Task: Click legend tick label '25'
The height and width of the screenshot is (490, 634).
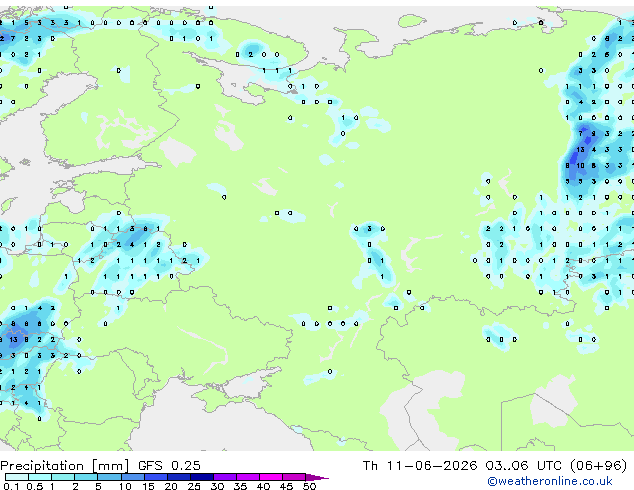Action: [x=194, y=486]
